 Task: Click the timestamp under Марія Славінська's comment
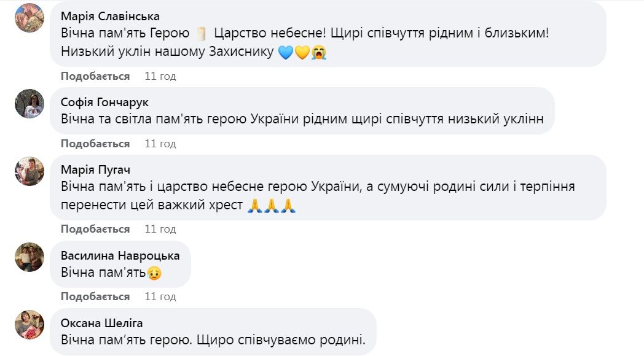pyautogui.click(x=160, y=76)
